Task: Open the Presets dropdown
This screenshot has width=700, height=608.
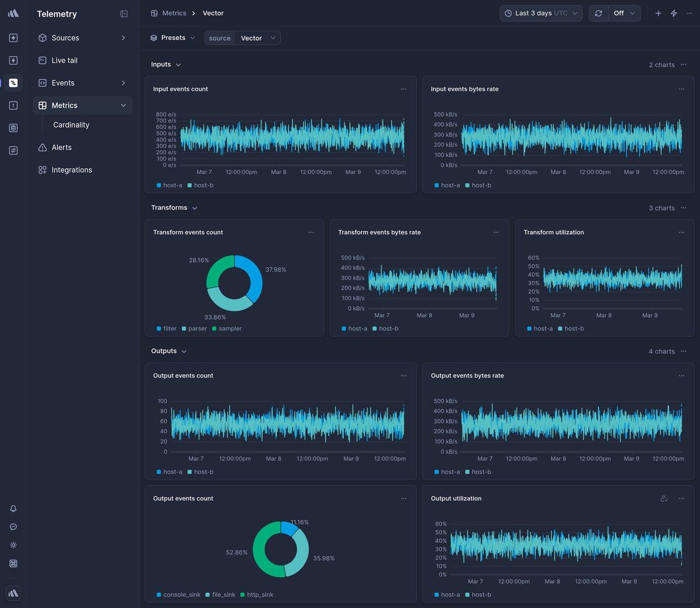Action: tap(172, 38)
